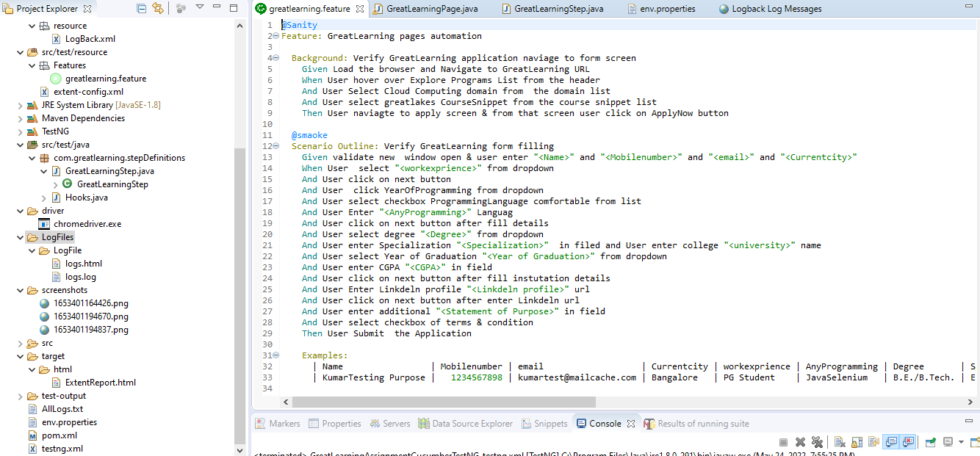Viewport: 980px width, 456px height.
Task: Remove the terminated launch from Console
Action: pos(800,441)
